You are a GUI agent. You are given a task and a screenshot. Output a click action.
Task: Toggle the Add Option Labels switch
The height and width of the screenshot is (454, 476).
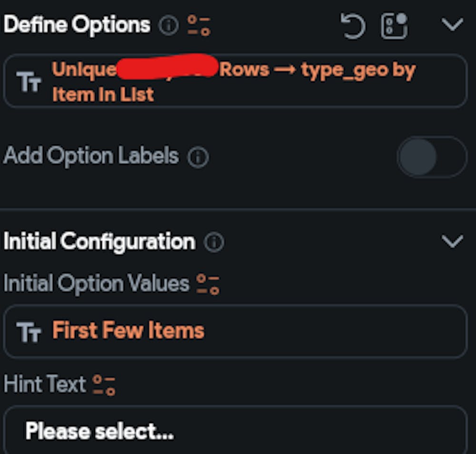click(x=432, y=157)
